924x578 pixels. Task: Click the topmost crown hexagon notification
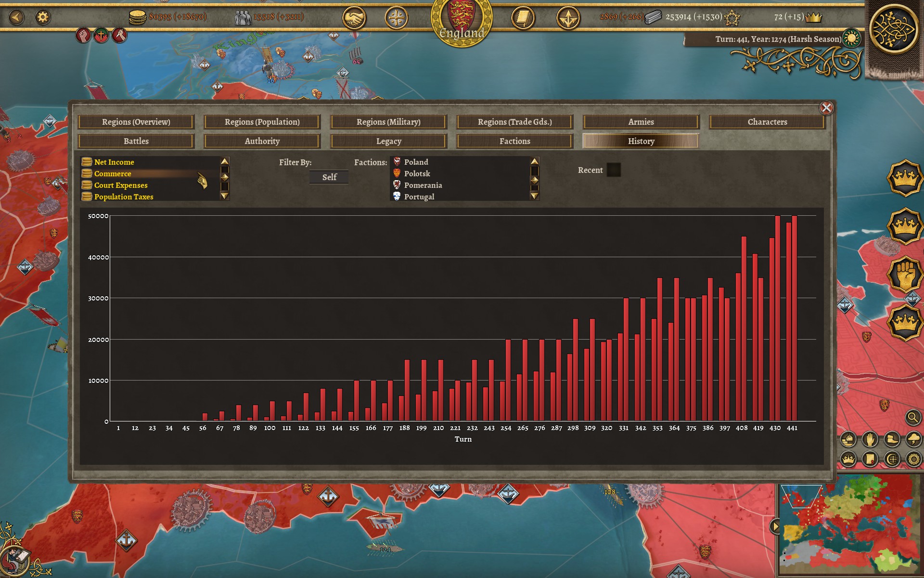click(x=905, y=178)
